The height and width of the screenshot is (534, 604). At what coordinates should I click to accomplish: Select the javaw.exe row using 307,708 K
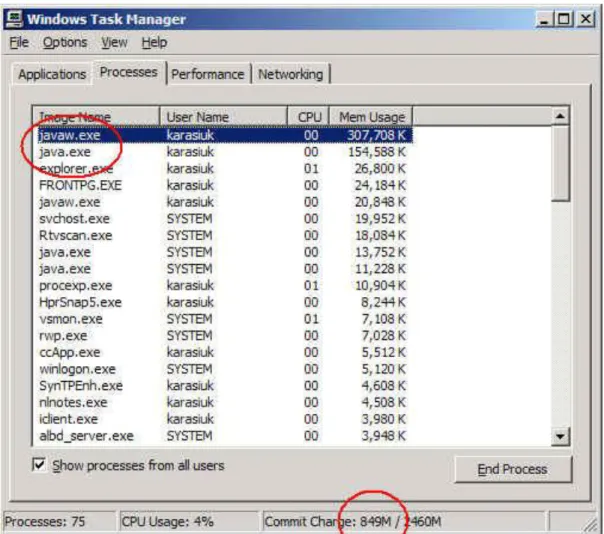pos(223,135)
